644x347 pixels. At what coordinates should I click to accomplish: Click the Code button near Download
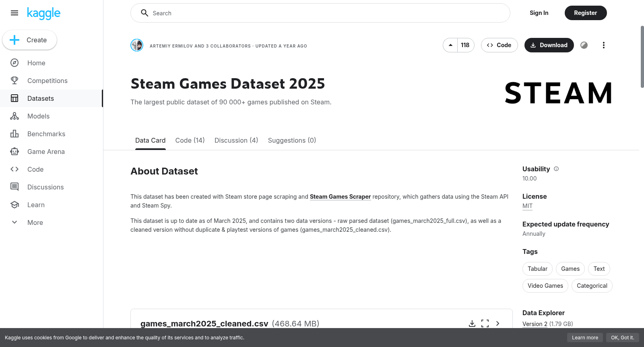coord(499,45)
